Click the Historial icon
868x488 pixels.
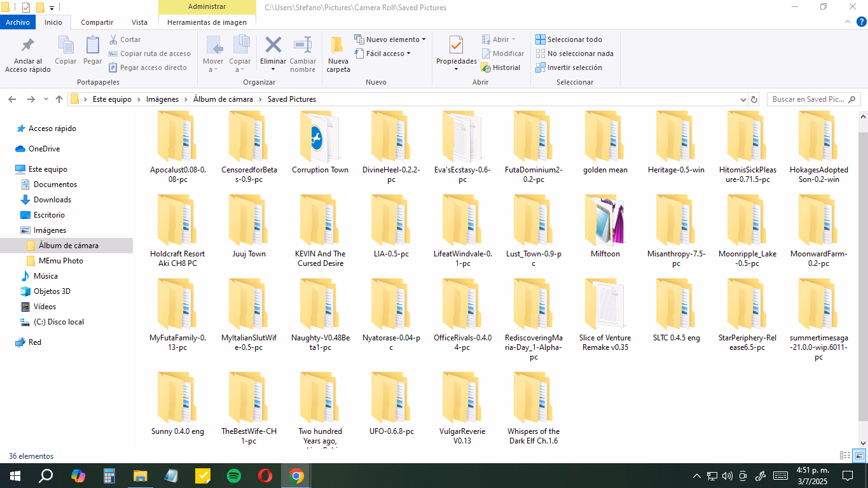tap(486, 67)
